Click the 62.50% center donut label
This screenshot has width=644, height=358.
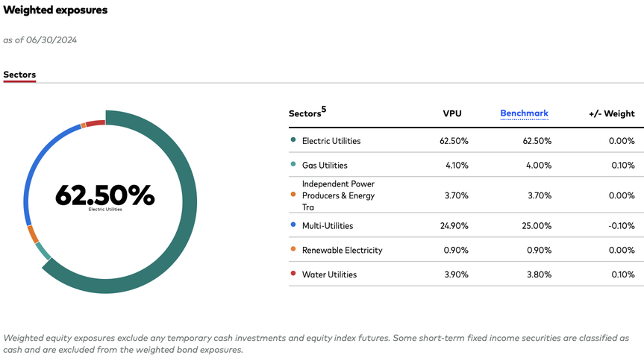[x=104, y=196]
